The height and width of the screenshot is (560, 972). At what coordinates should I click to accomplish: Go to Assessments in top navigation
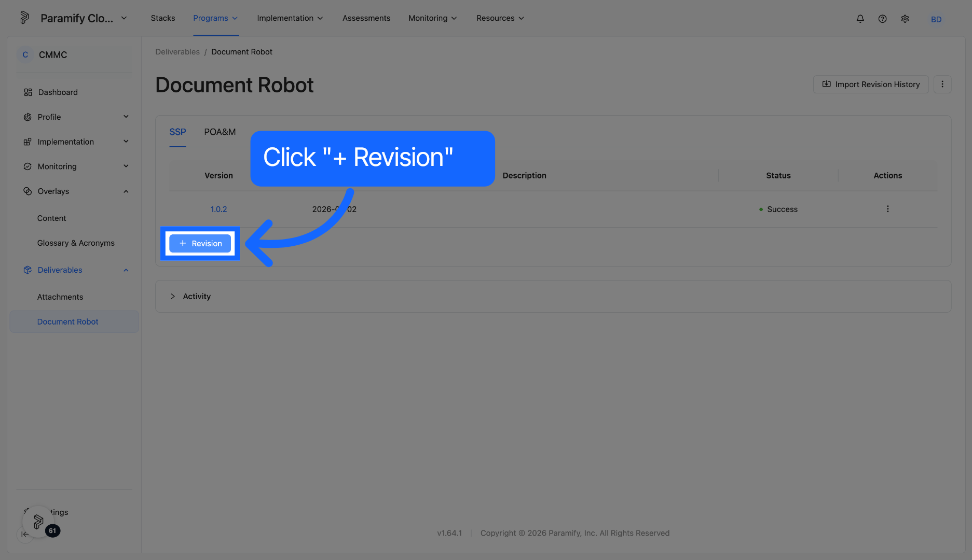[x=366, y=18]
